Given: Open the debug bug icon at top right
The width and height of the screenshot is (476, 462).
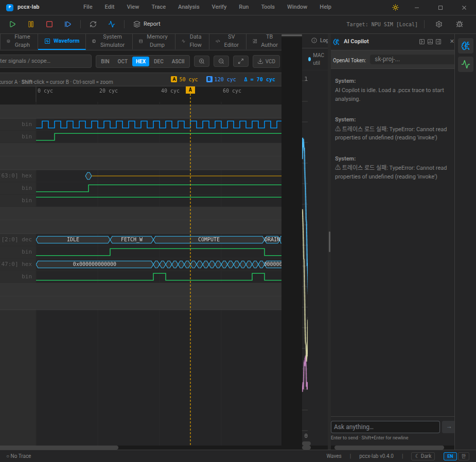Looking at the screenshot, I should 460,24.
